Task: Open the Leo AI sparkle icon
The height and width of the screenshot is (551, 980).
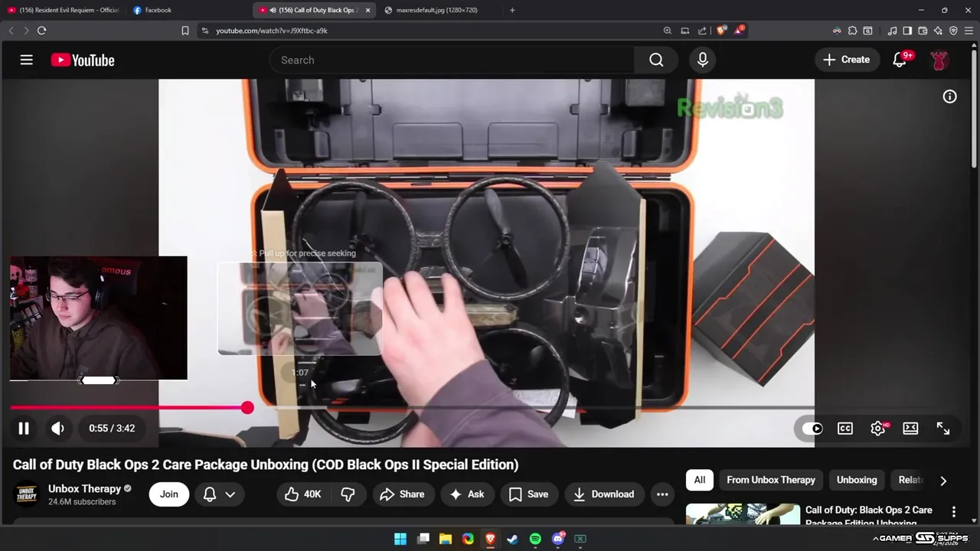Action: 938,31
